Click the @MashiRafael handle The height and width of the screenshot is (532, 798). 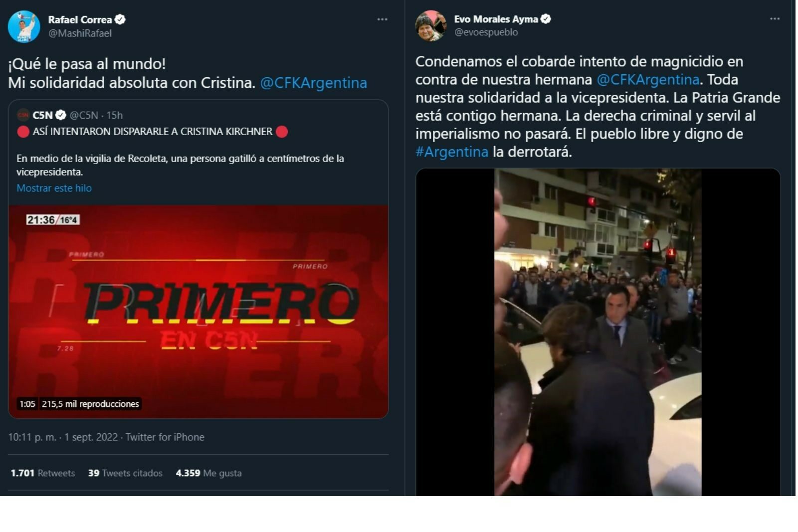tap(80, 33)
